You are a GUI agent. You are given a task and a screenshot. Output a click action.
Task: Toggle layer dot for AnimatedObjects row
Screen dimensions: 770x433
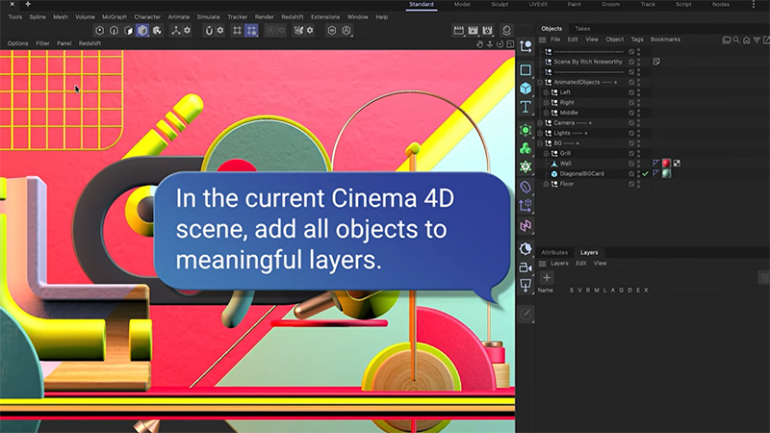[x=632, y=82]
